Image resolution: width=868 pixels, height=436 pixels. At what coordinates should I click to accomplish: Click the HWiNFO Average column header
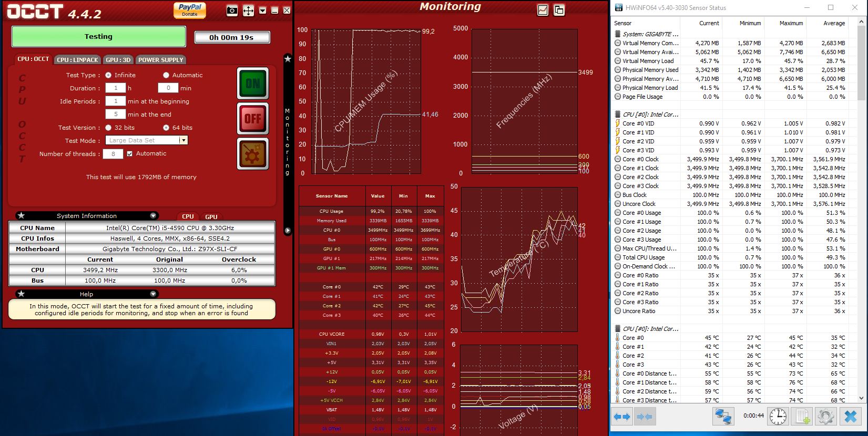pyautogui.click(x=826, y=23)
